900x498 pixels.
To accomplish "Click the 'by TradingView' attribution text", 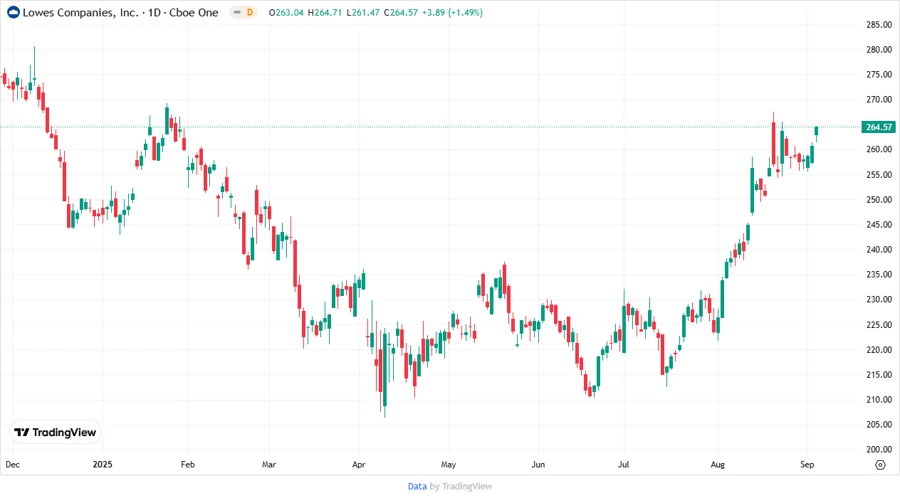I will pos(461,486).
